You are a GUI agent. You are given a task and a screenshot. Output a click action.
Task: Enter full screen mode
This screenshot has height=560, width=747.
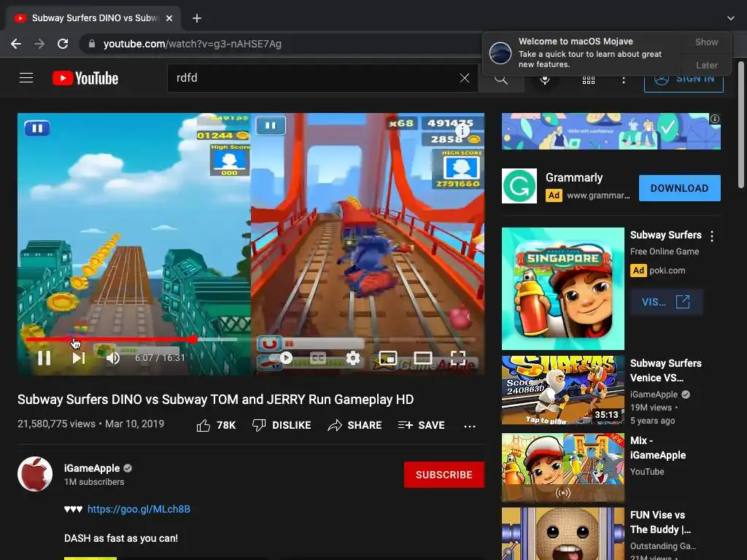point(458,357)
